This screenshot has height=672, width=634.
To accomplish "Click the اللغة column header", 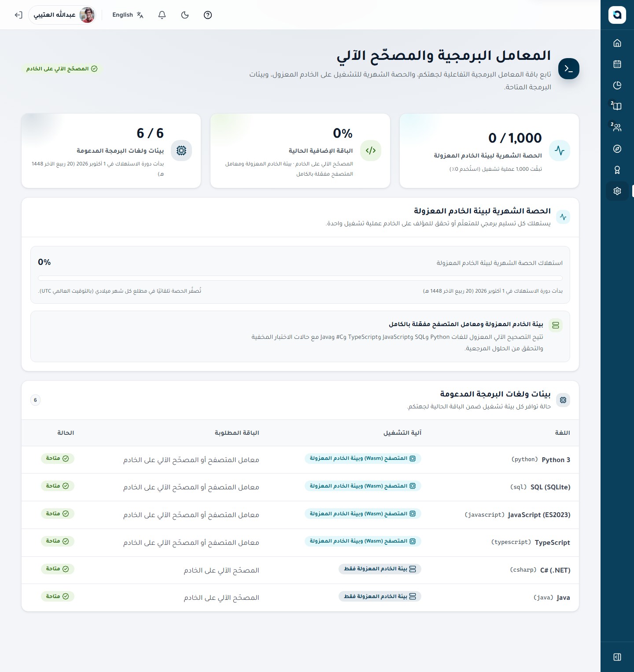I will coord(563,433).
